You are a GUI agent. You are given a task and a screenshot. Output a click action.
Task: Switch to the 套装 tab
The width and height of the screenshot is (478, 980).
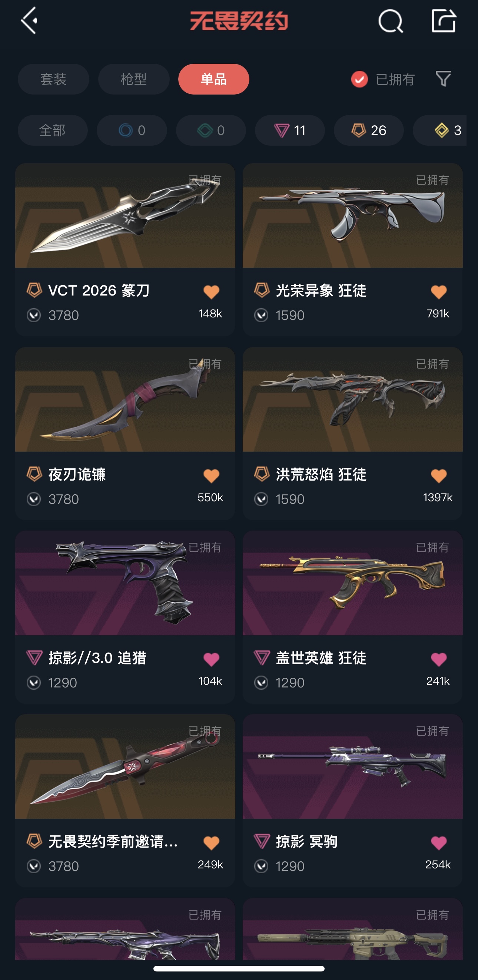54,79
